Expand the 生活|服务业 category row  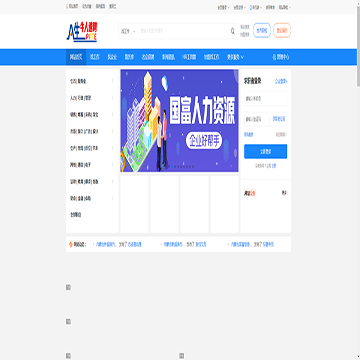coord(92,81)
